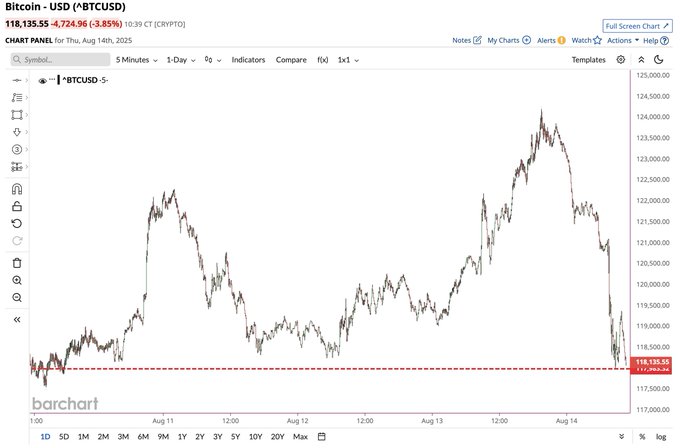
Task: Click the undo arrow icon
Action: pos(17,224)
